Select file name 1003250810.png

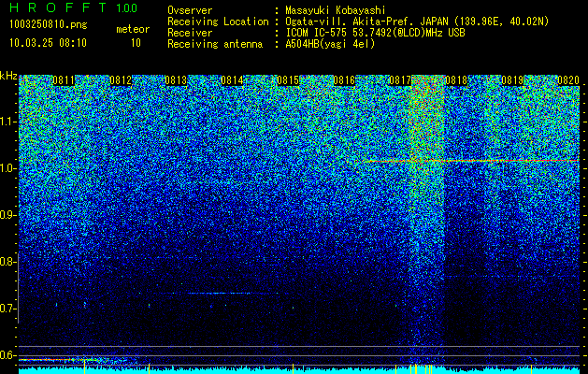click(x=49, y=25)
